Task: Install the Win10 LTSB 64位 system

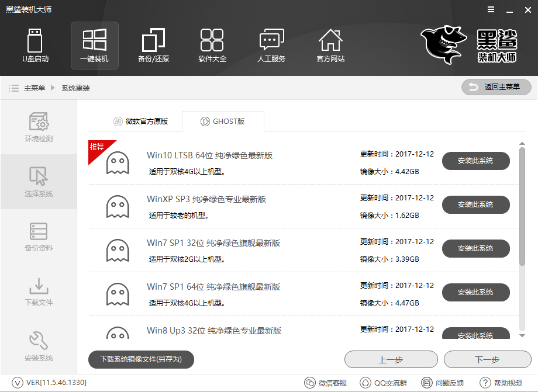Action: point(475,161)
